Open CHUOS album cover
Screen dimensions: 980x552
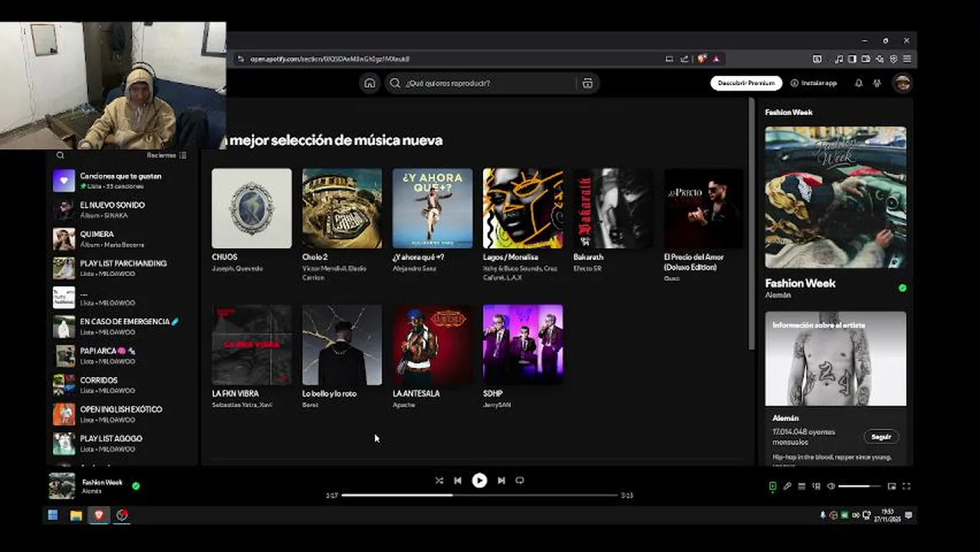click(252, 209)
